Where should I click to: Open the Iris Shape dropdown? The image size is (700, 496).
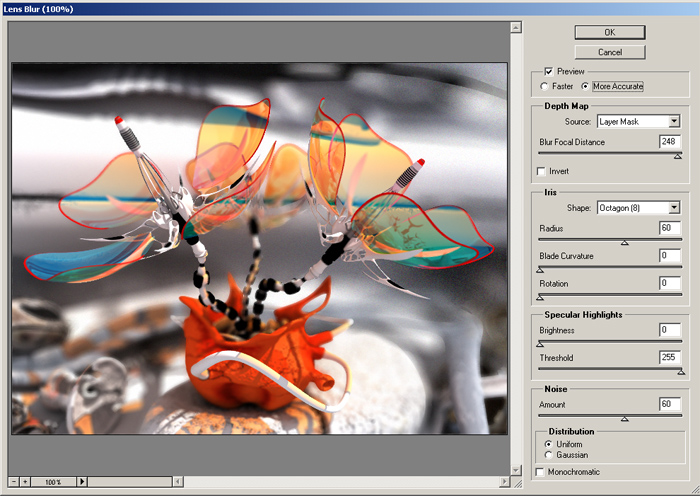pos(637,208)
